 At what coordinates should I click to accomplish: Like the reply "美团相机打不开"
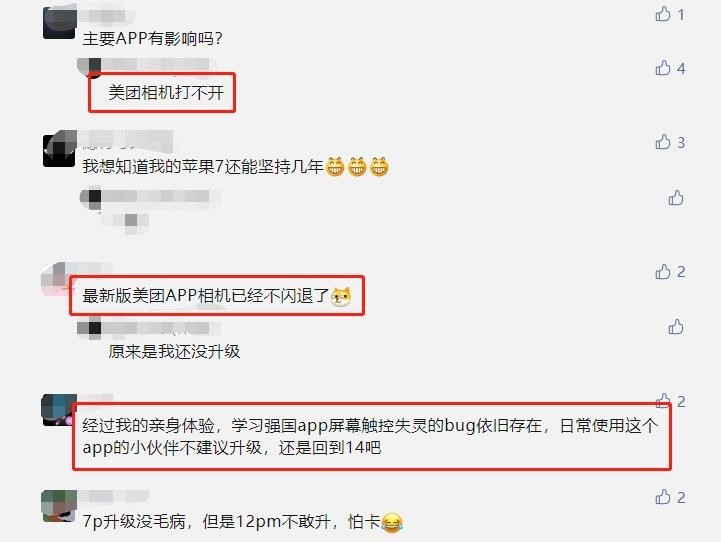663,68
